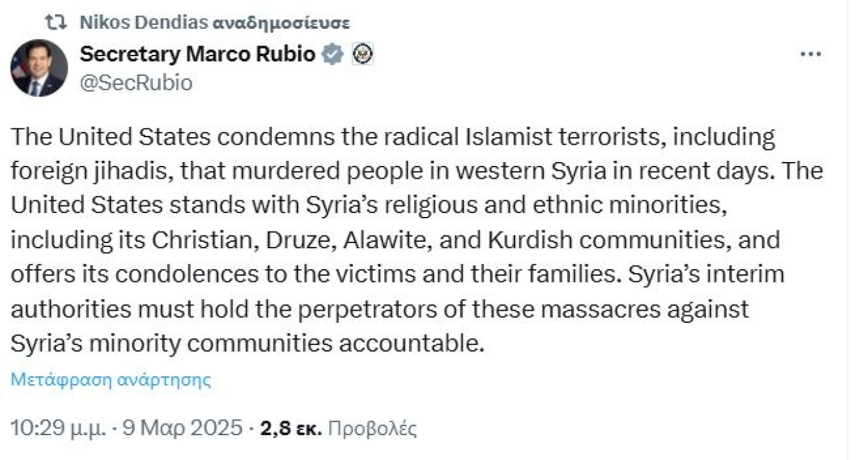868x460 pixels.
Task: Open the three-dot more options menu
Action: click(811, 55)
